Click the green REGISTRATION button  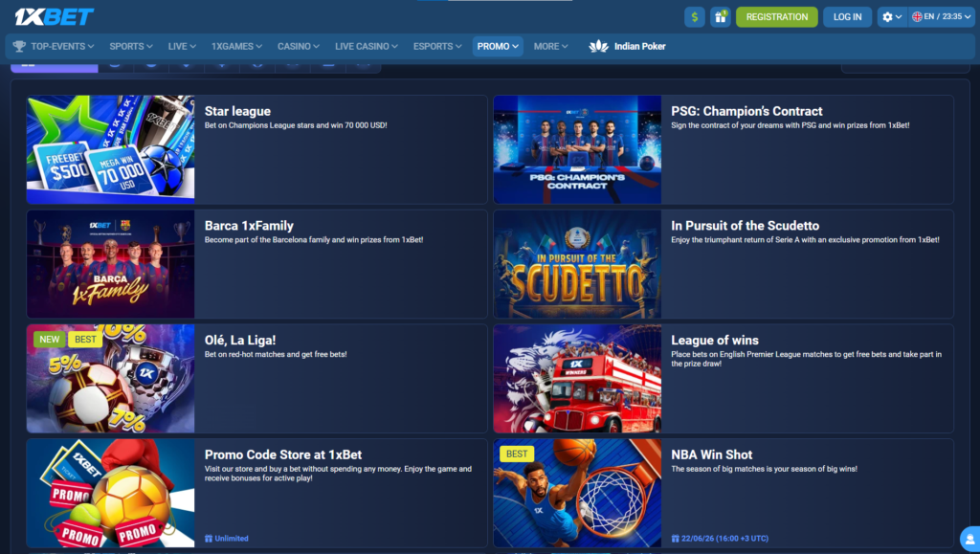tap(776, 17)
